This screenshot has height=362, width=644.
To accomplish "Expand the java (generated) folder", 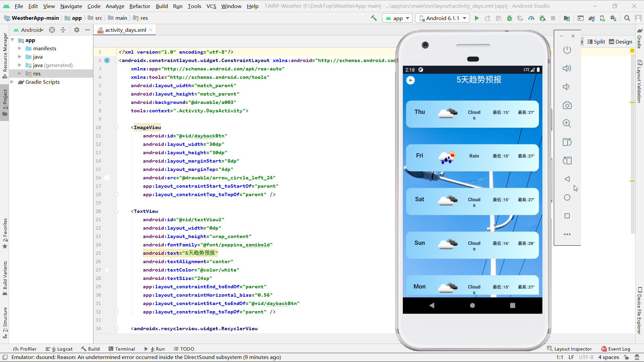I will coord(20,65).
